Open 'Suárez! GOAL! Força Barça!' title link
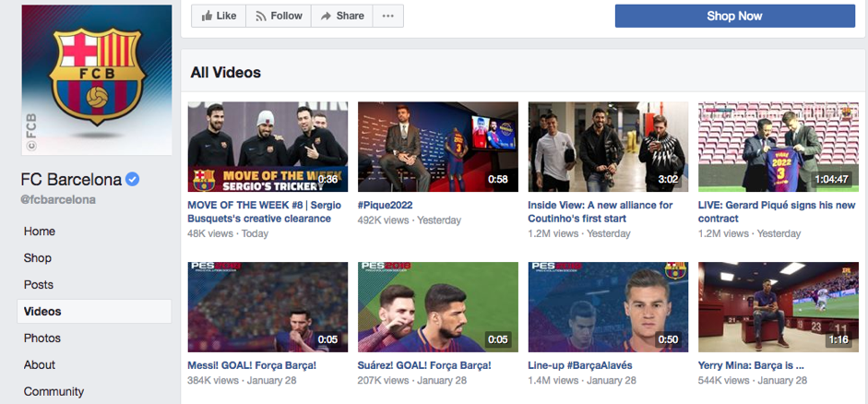 pos(424,365)
